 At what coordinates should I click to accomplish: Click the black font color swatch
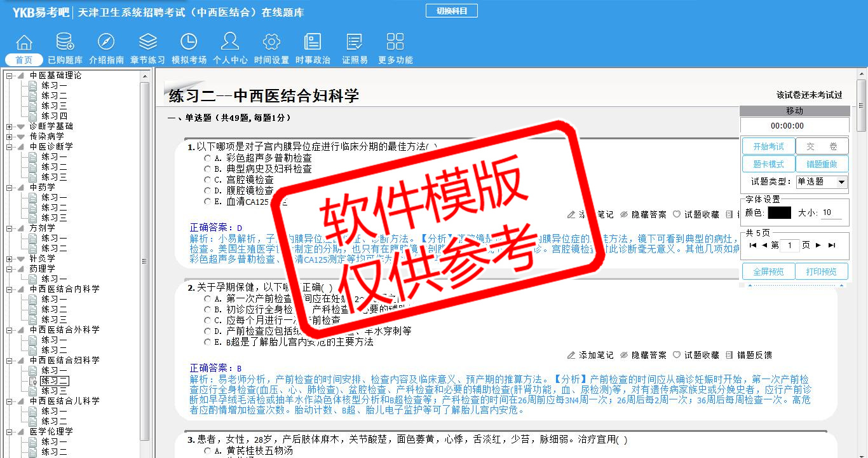tap(779, 212)
